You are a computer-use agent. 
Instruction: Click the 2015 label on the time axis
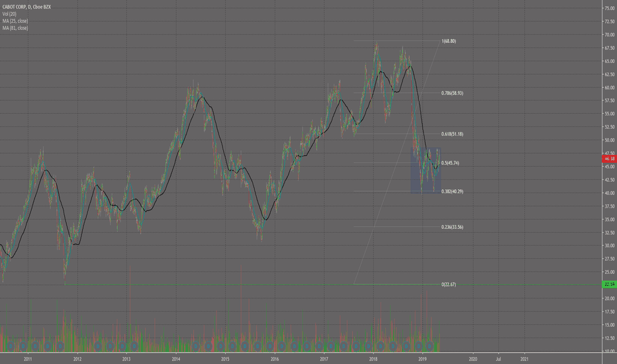[x=225, y=359]
